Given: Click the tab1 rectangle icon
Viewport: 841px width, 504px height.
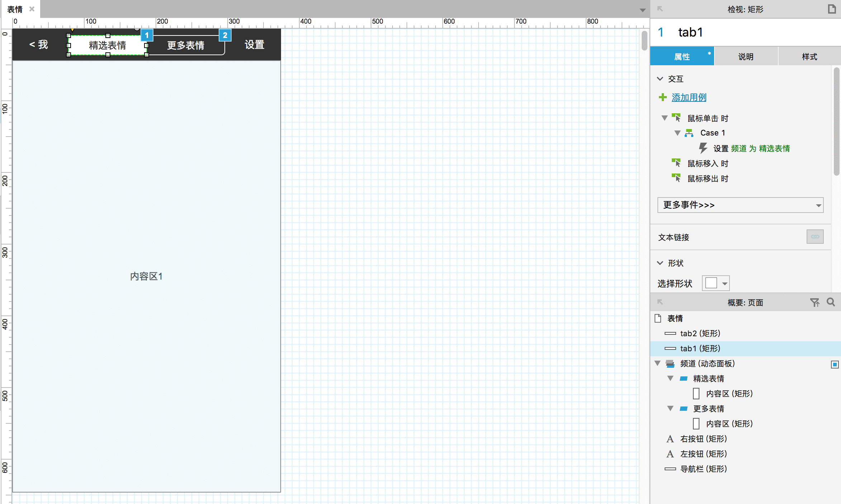Looking at the screenshot, I should (670, 348).
